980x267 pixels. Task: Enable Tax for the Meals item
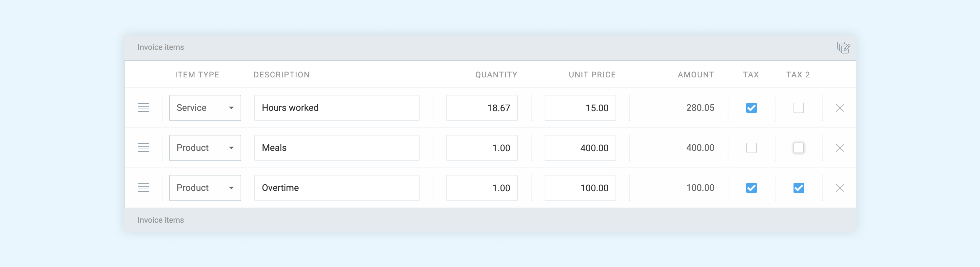tap(751, 148)
